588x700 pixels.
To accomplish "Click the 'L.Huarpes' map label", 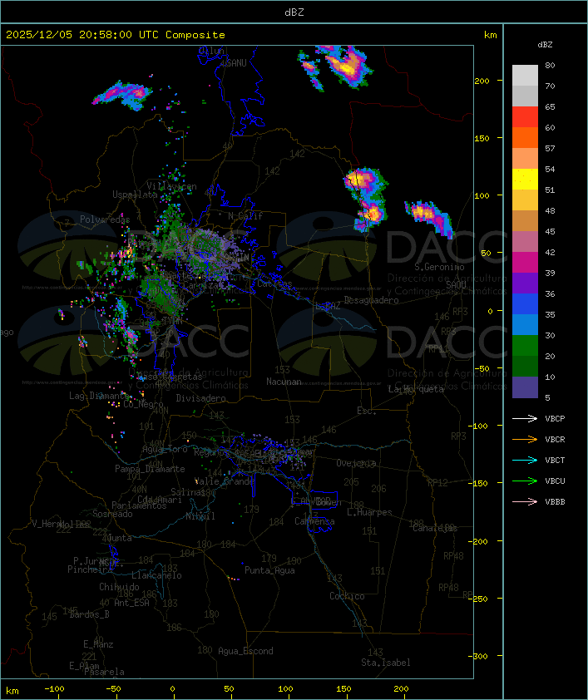I will tap(369, 512).
